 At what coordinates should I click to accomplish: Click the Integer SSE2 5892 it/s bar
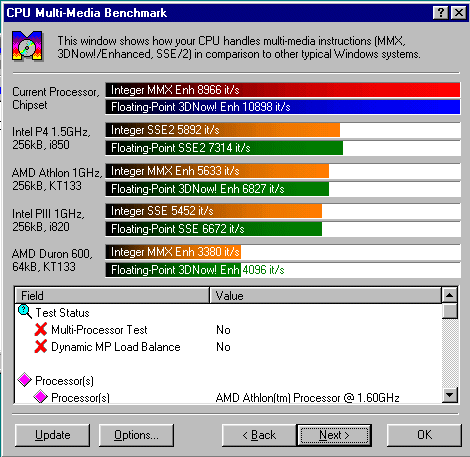pyautogui.click(x=223, y=130)
